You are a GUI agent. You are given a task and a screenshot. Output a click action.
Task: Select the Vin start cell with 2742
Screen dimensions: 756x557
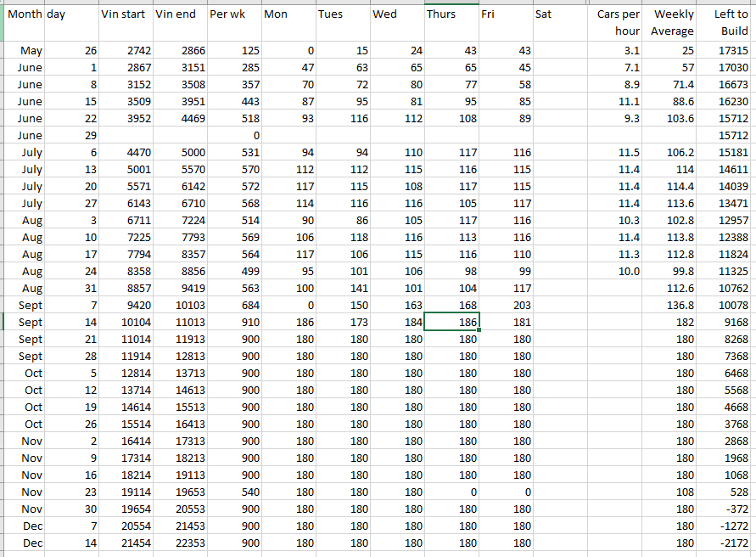(126, 51)
